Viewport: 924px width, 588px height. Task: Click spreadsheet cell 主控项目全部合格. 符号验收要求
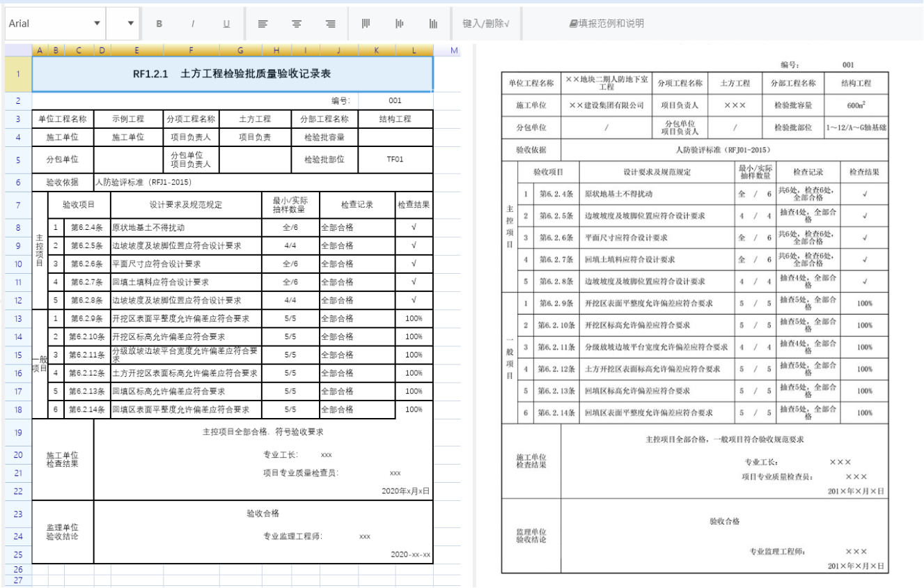[x=263, y=433]
